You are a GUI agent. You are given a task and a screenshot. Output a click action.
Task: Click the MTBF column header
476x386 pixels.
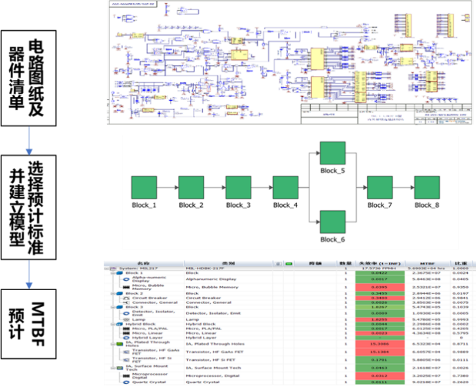coord(427,264)
